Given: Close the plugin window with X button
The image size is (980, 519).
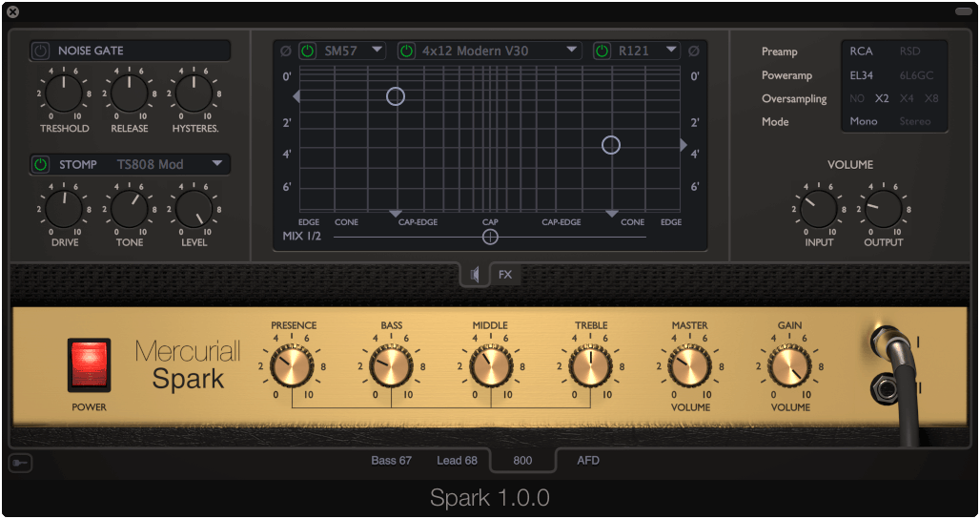Looking at the screenshot, I should (x=12, y=11).
